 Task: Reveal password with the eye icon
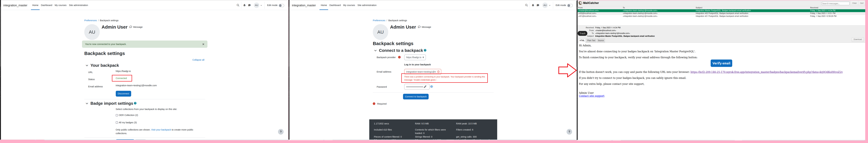click(x=431, y=87)
